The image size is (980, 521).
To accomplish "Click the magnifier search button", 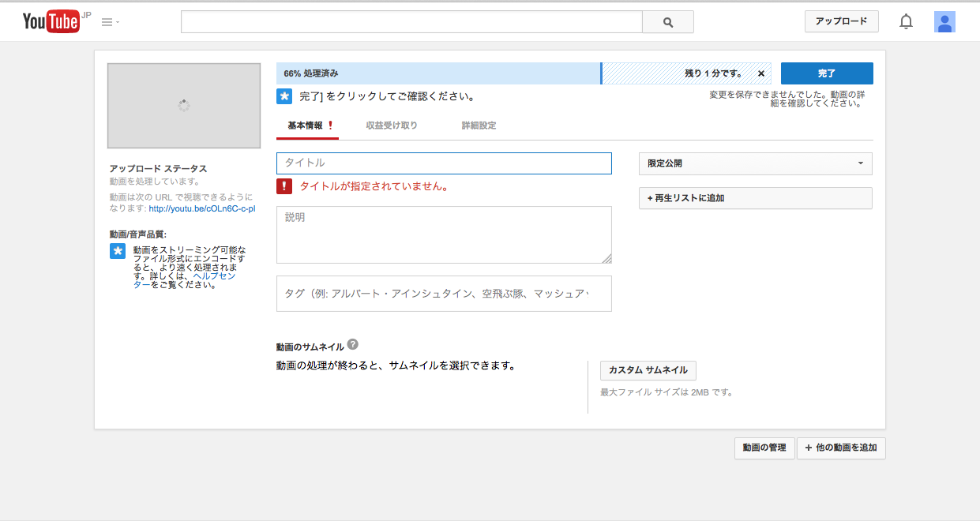I will coord(668,22).
